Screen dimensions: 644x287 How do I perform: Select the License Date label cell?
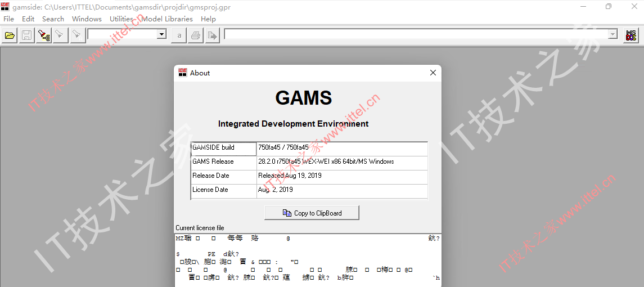click(x=224, y=191)
